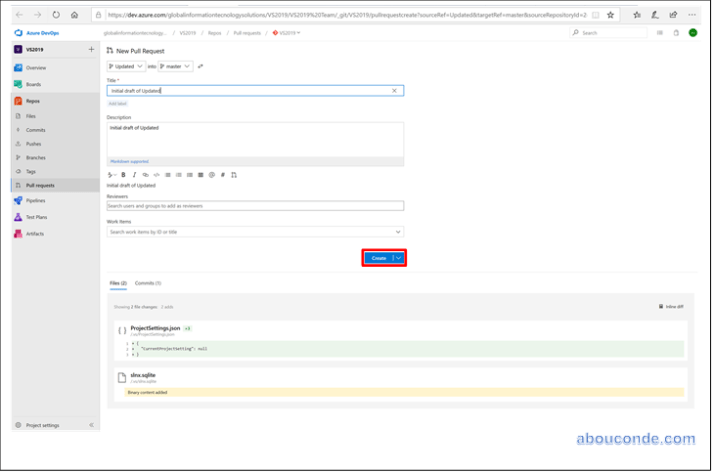Open the user profile avatar
The height and width of the screenshot is (472, 714).
click(693, 33)
